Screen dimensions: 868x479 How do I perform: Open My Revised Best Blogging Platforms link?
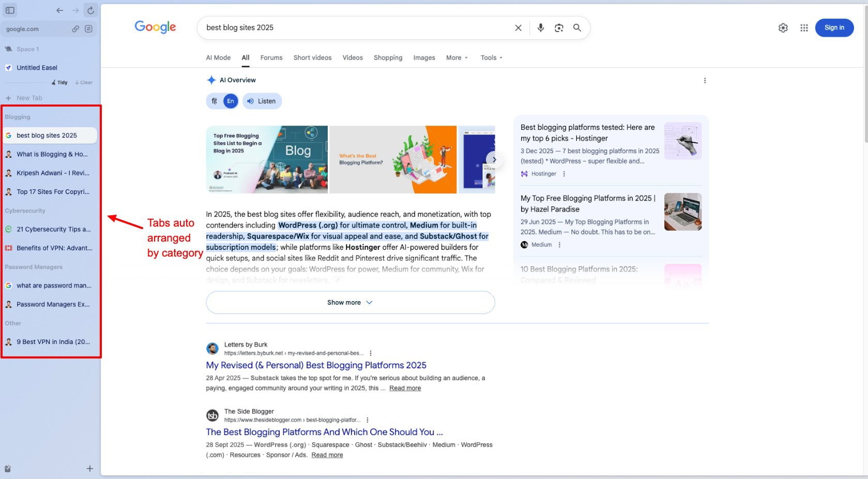click(x=316, y=365)
